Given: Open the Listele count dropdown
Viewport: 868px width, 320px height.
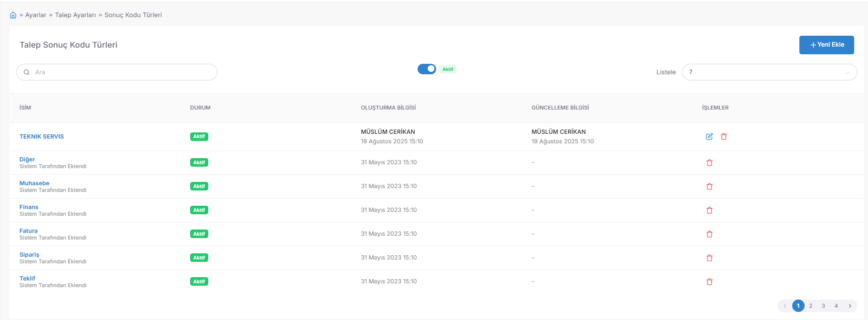Looking at the screenshot, I should click(x=769, y=72).
